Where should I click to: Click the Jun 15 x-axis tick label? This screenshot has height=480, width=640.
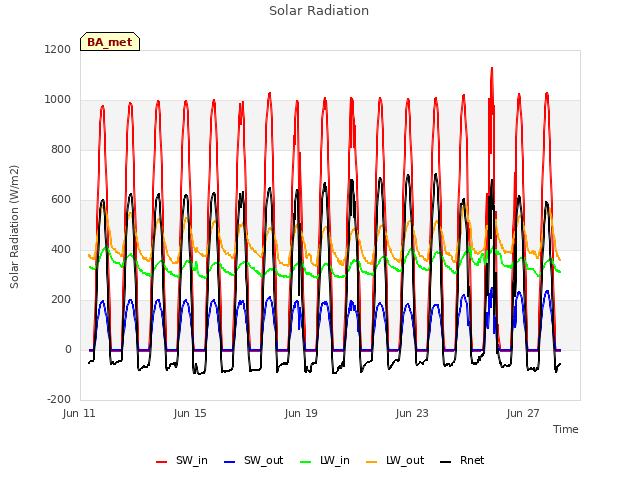click(x=190, y=413)
